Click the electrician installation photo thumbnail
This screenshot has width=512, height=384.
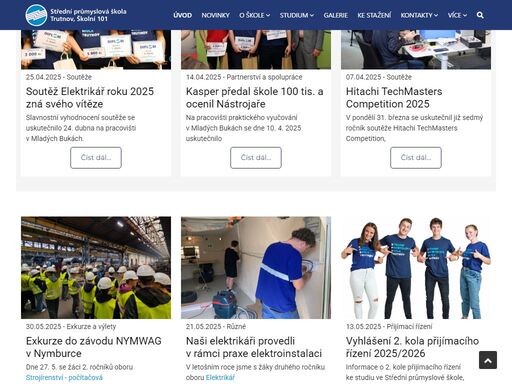tap(256, 268)
